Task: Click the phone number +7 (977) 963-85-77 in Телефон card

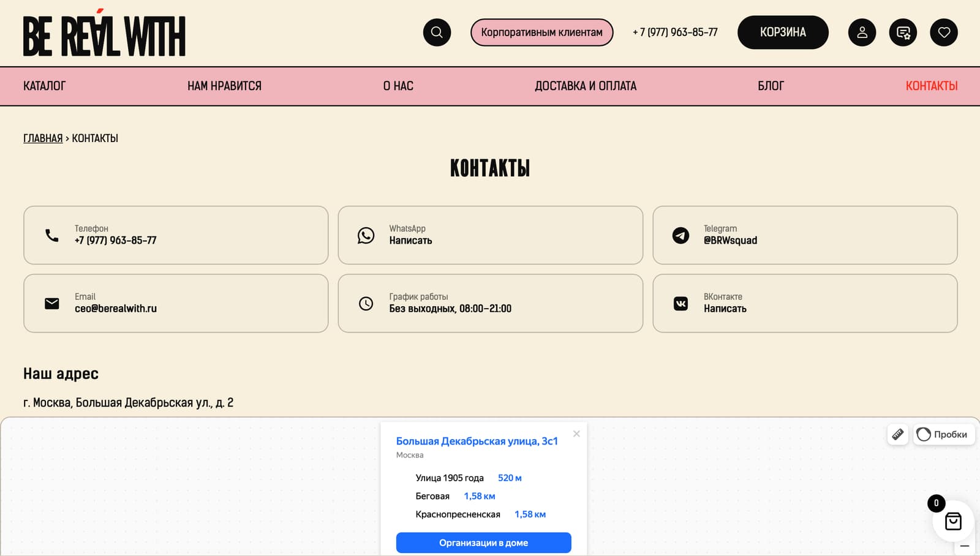Action: click(x=116, y=241)
